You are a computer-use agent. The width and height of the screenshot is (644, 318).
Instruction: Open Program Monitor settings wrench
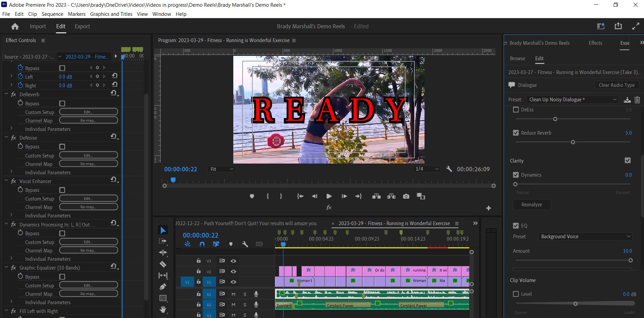(449, 169)
